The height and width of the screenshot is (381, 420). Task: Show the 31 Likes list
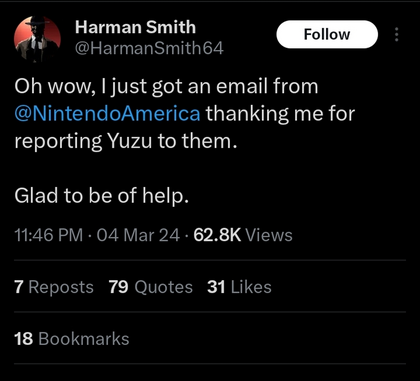click(x=239, y=287)
